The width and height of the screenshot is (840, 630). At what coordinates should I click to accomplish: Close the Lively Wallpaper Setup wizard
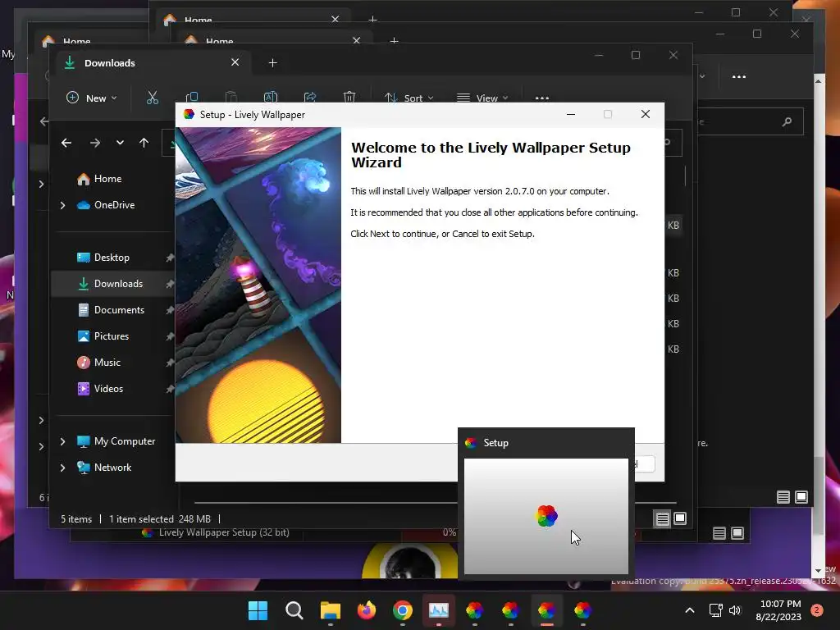646,114
